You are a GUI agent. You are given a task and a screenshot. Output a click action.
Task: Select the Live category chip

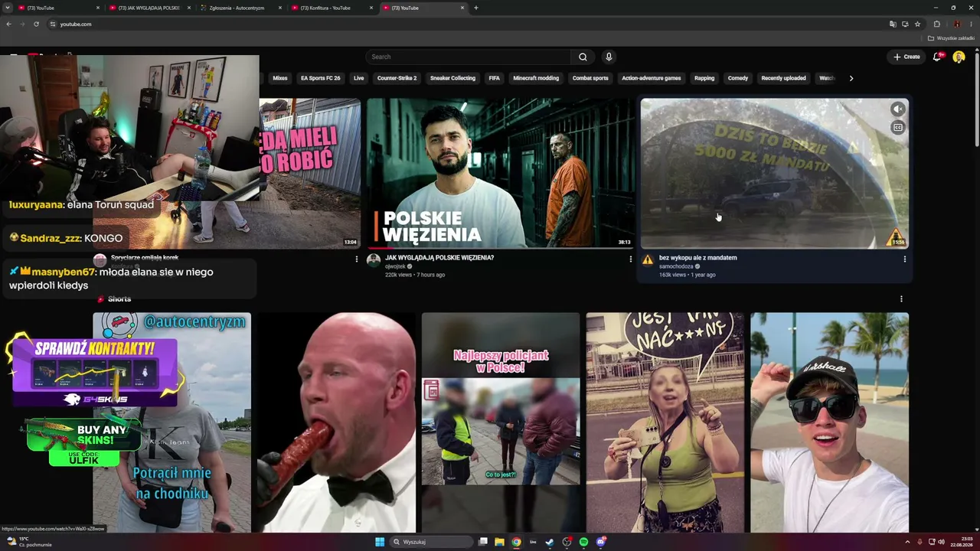click(358, 78)
